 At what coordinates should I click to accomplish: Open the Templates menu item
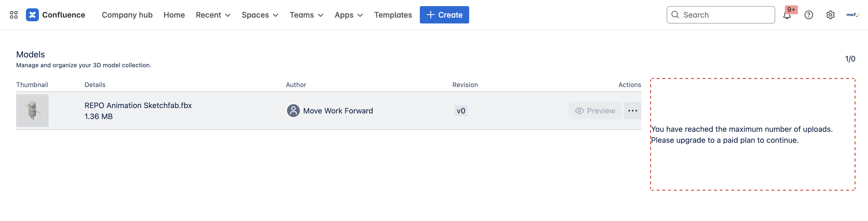393,15
